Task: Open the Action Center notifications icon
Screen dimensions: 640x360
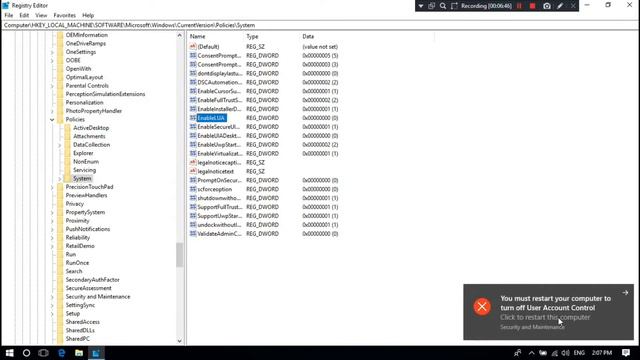Action: click(x=626, y=353)
